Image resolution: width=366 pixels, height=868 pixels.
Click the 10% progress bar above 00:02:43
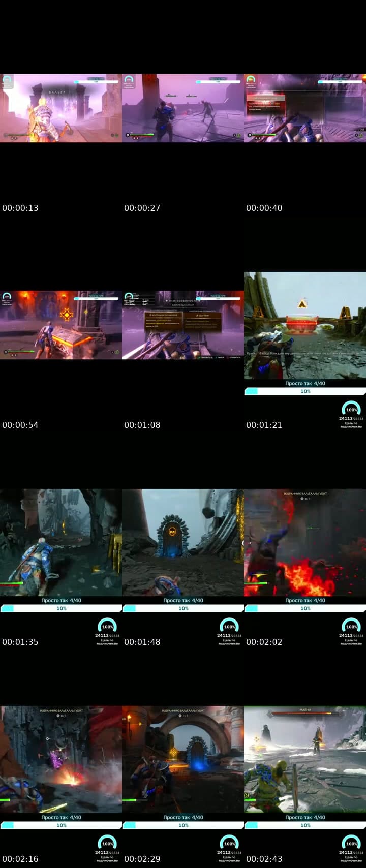point(305,825)
